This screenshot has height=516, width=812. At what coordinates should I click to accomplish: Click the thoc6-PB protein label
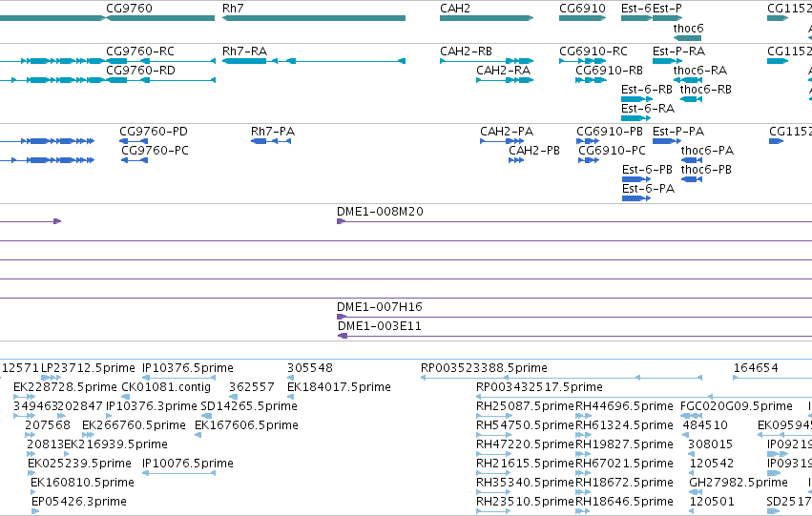(706, 170)
